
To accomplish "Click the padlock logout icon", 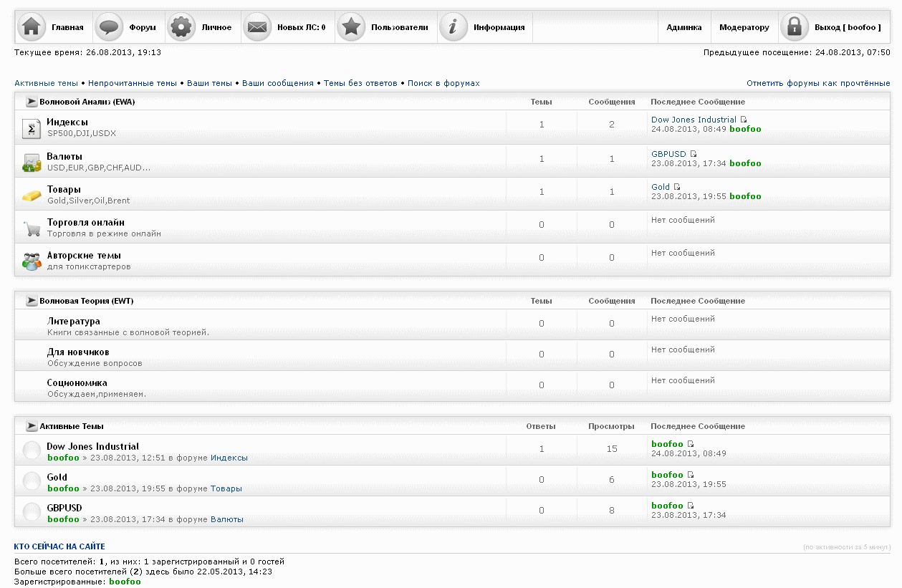I will click(794, 27).
